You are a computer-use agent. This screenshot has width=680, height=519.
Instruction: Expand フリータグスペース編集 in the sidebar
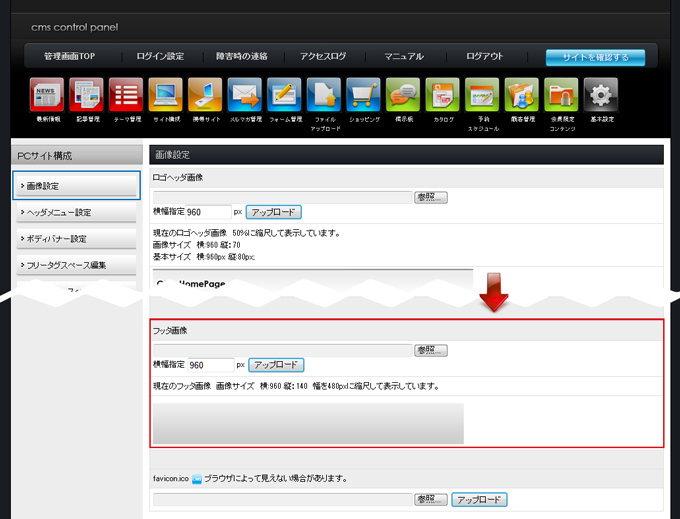(x=76, y=265)
